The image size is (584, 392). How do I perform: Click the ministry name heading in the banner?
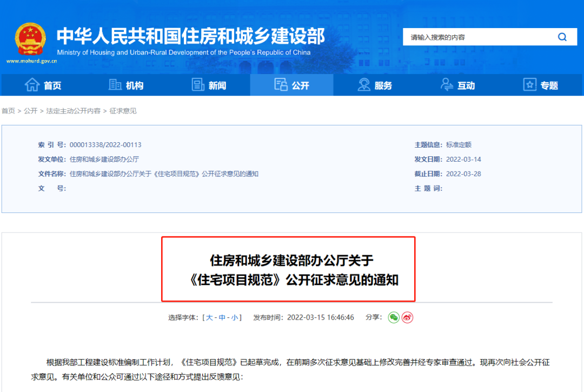tap(191, 36)
